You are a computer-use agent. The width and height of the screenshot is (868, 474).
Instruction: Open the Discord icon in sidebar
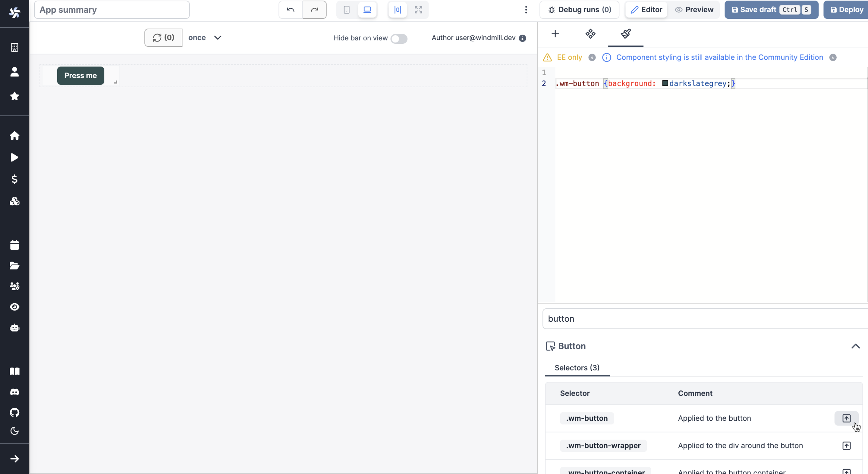click(x=14, y=392)
